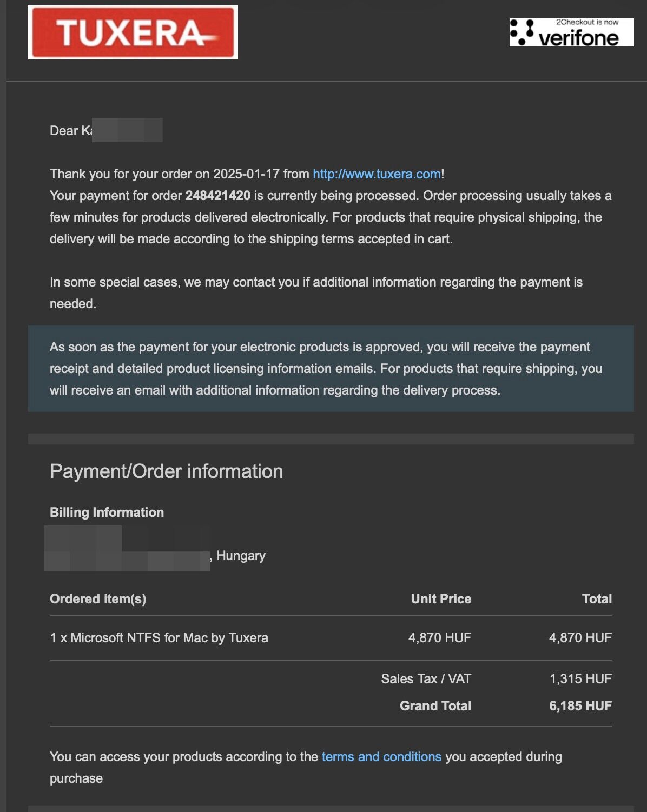The image size is (647, 812).
Task: Click the bold order number 248421420
Action: point(217,196)
